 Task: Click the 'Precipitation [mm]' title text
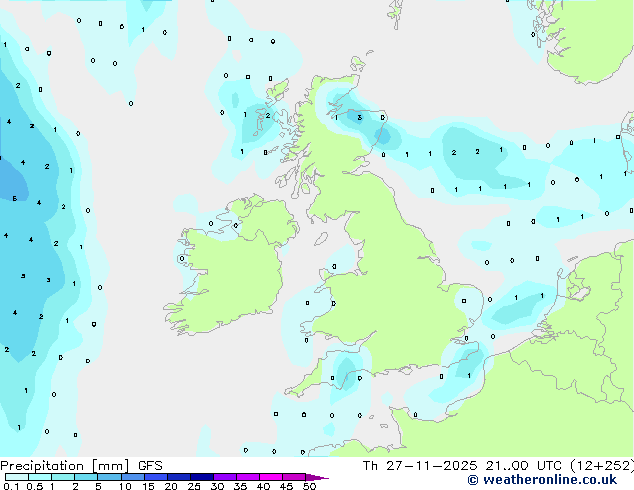coord(65,466)
